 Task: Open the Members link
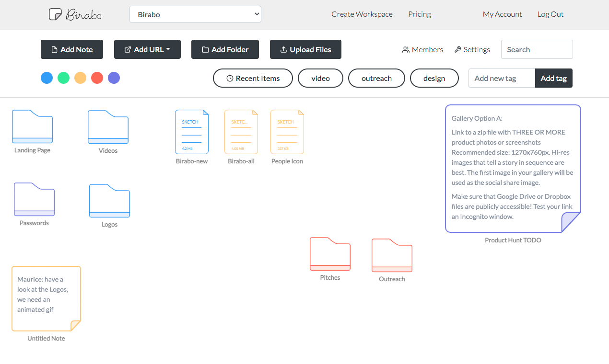click(x=422, y=50)
